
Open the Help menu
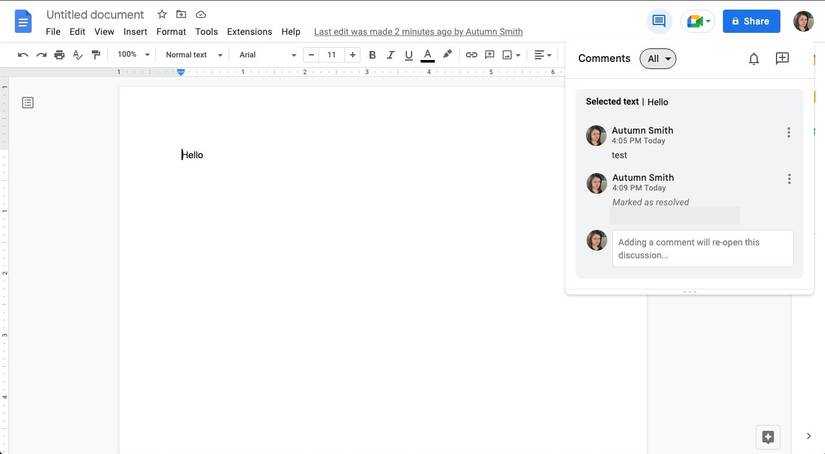pyautogui.click(x=290, y=32)
